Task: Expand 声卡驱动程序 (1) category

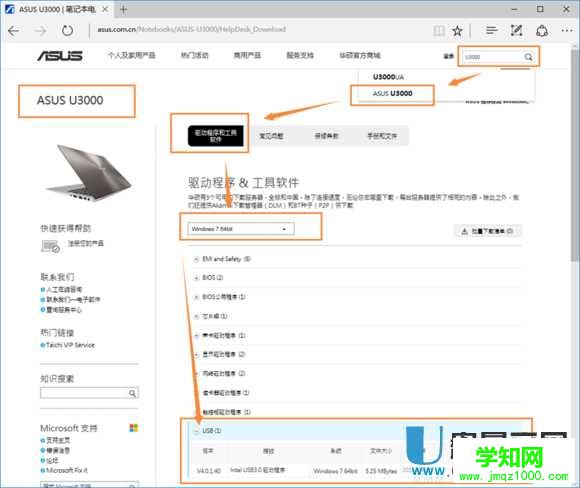Action: (x=220, y=336)
